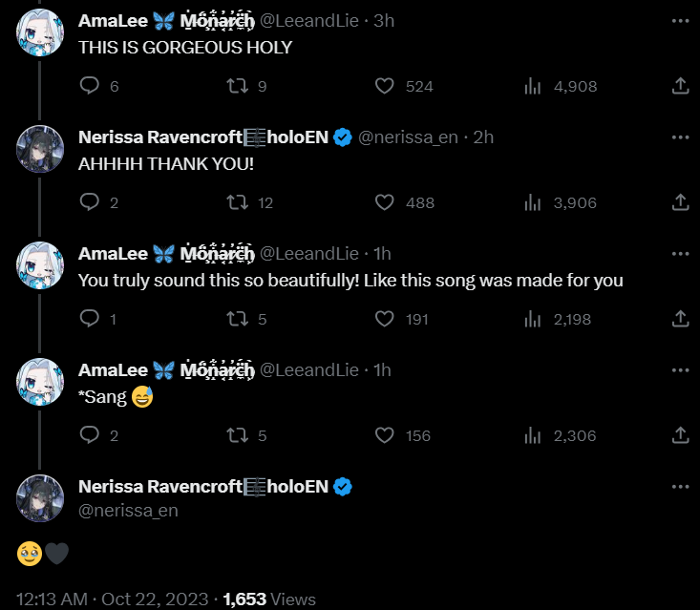Reply to the "*Sang" tweet
Image resolution: width=700 pixels, height=610 pixels.
(x=90, y=435)
